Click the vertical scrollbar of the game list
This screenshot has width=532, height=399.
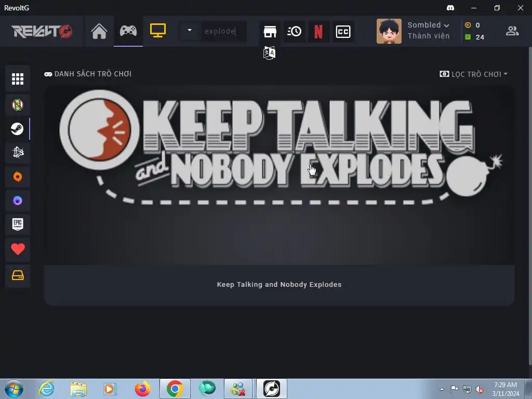point(530,206)
